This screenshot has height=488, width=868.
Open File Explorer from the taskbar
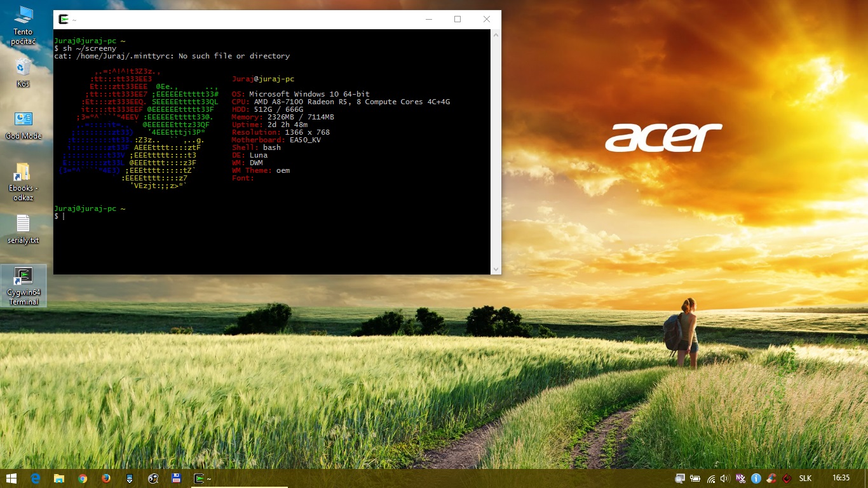click(x=59, y=478)
